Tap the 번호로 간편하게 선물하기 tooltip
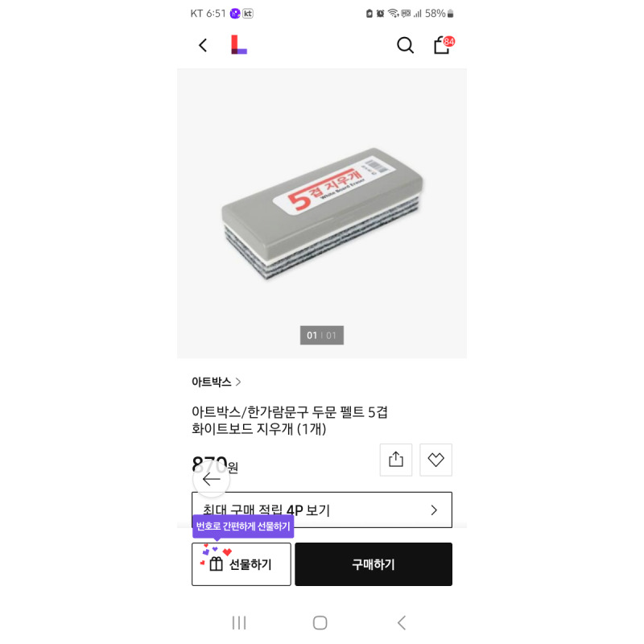Screen dimensions: 644x644 [x=243, y=526]
